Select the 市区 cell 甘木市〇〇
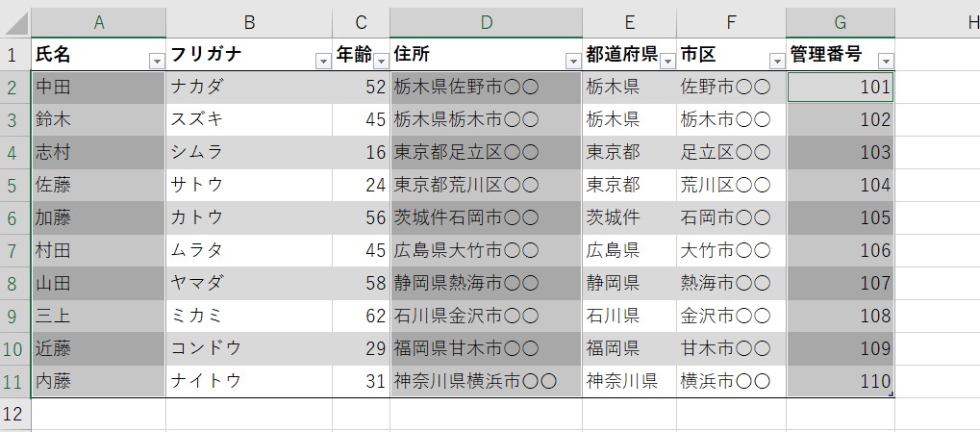 point(731,348)
